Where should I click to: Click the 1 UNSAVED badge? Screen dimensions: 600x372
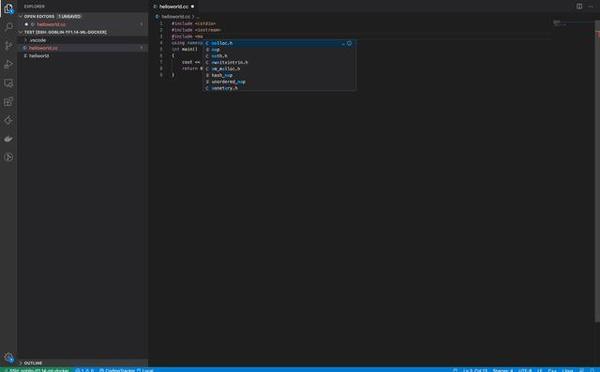[x=69, y=16]
